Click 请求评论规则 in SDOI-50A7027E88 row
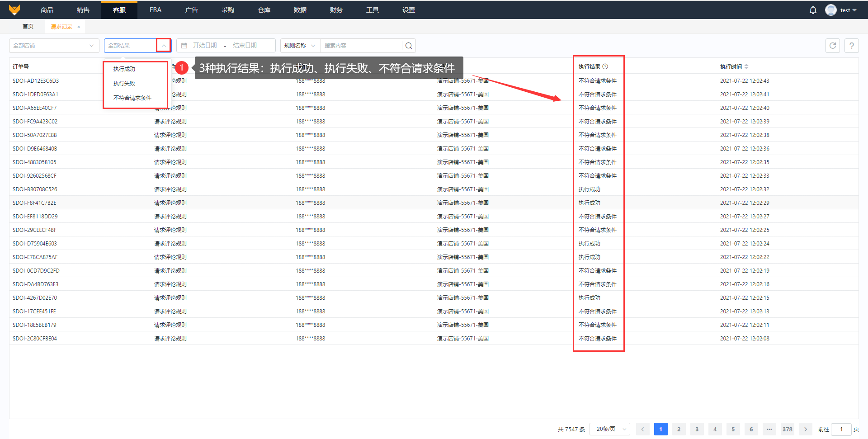This screenshot has height=439, width=868. (x=170, y=135)
